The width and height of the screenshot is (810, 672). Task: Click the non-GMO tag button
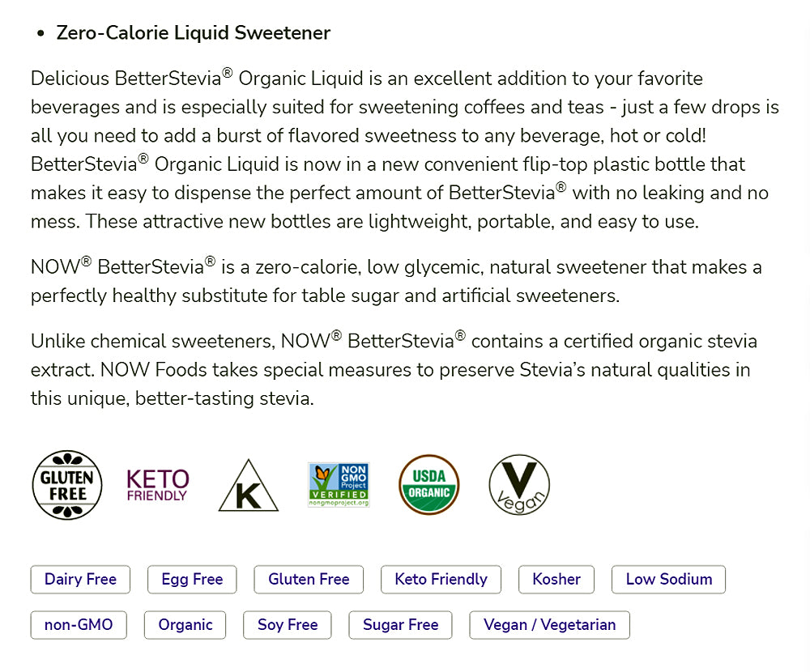pyautogui.click(x=79, y=624)
